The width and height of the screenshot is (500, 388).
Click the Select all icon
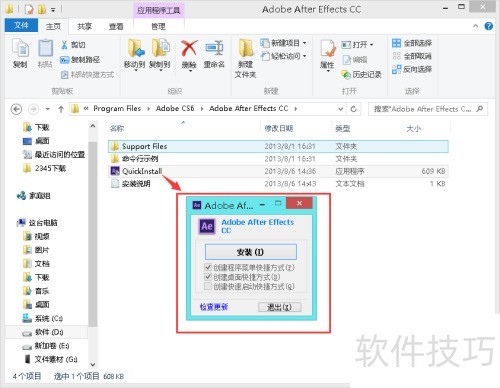click(396, 43)
